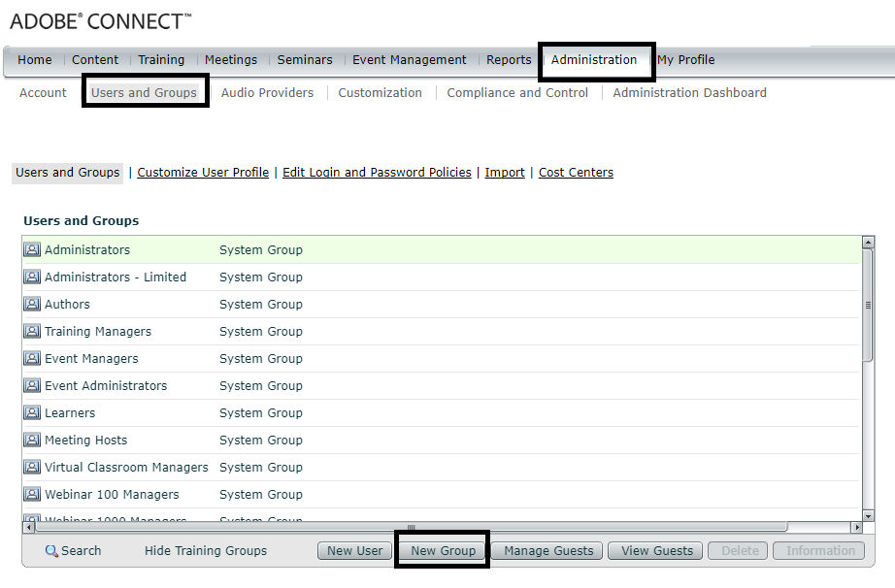
Task: Click the Manage Guests button
Action: (548, 551)
